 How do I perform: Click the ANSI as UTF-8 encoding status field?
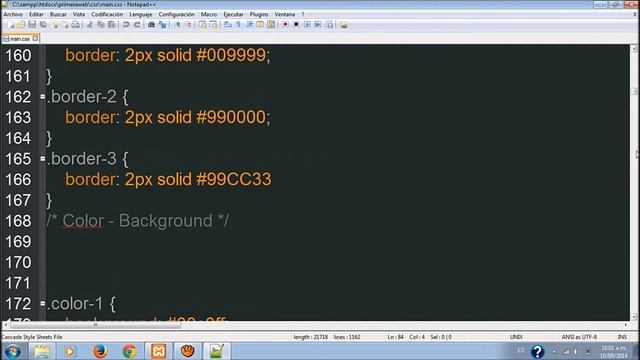pos(579,337)
